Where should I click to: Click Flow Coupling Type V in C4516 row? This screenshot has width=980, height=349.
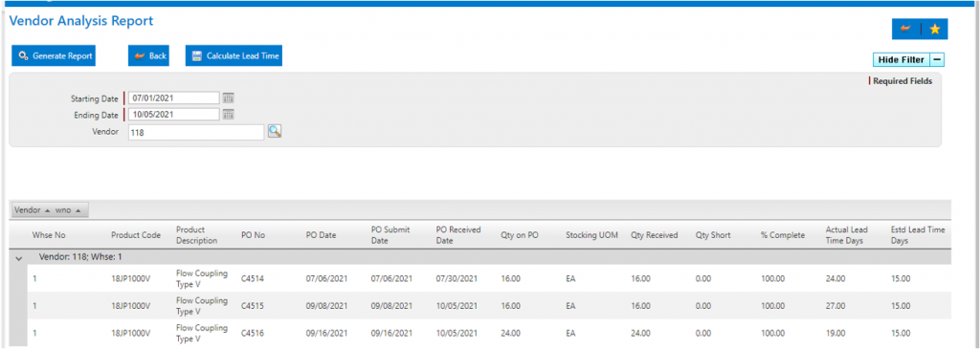(x=202, y=334)
